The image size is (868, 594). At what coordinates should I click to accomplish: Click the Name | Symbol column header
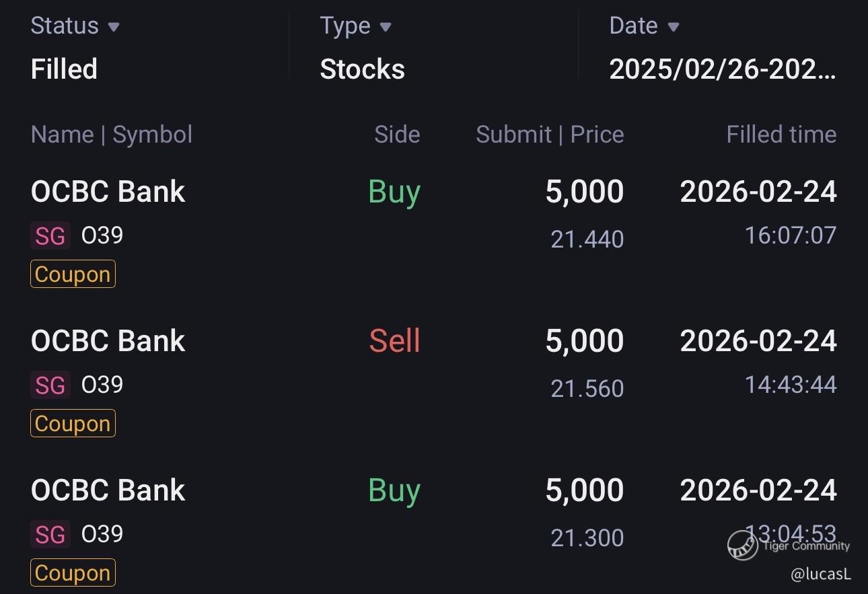tap(112, 135)
